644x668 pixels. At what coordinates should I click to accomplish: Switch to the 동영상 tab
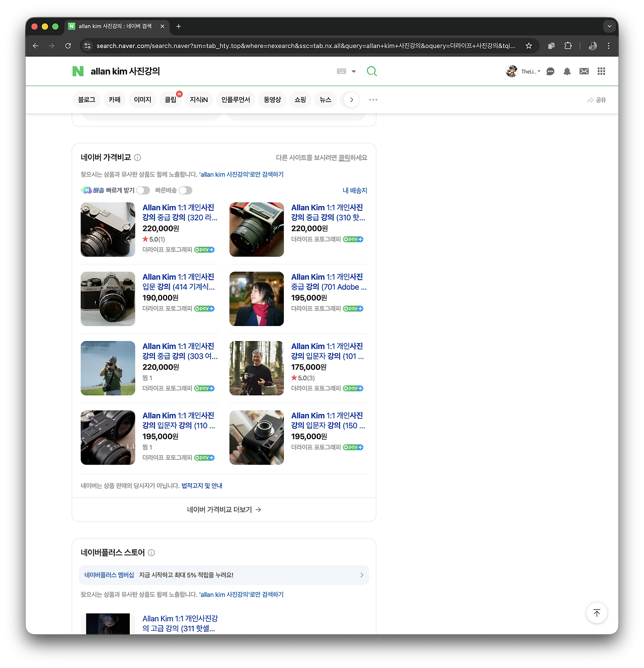coord(272,100)
